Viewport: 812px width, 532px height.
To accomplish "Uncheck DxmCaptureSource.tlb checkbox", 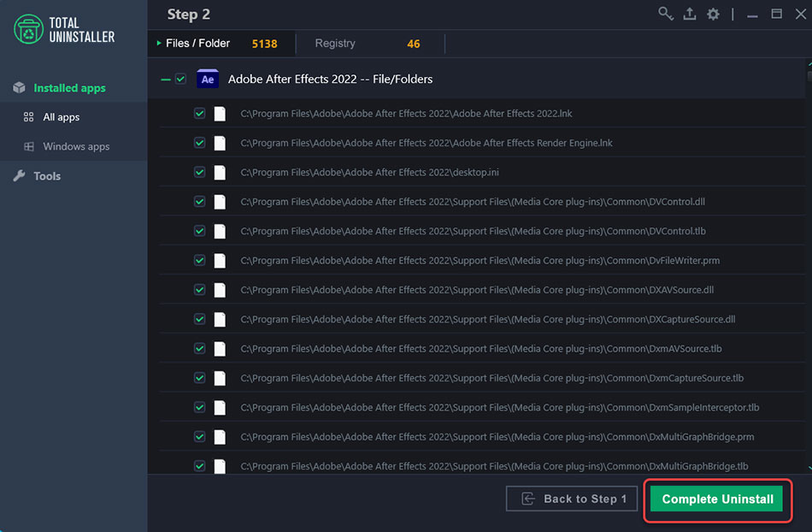I will coord(199,378).
